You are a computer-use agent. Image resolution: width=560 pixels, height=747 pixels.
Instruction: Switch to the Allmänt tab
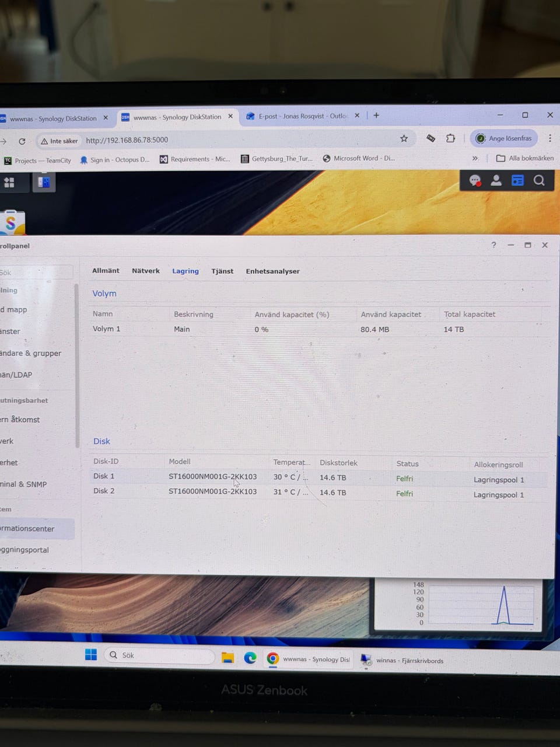click(x=106, y=271)
